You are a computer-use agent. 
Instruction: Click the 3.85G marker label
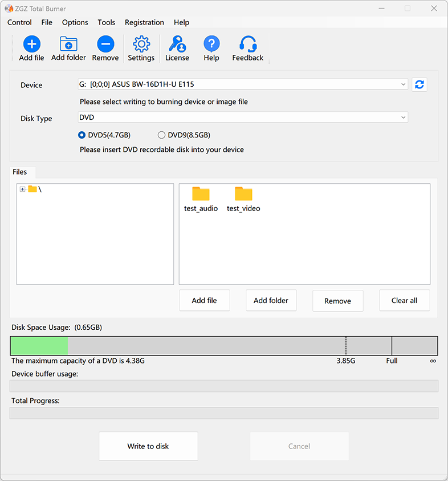pos(345,361)
